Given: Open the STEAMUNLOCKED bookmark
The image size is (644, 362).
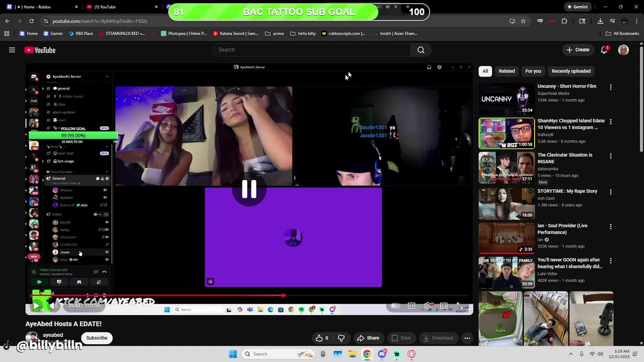Looking at the screenshot, I should click(x=121, y=34).
